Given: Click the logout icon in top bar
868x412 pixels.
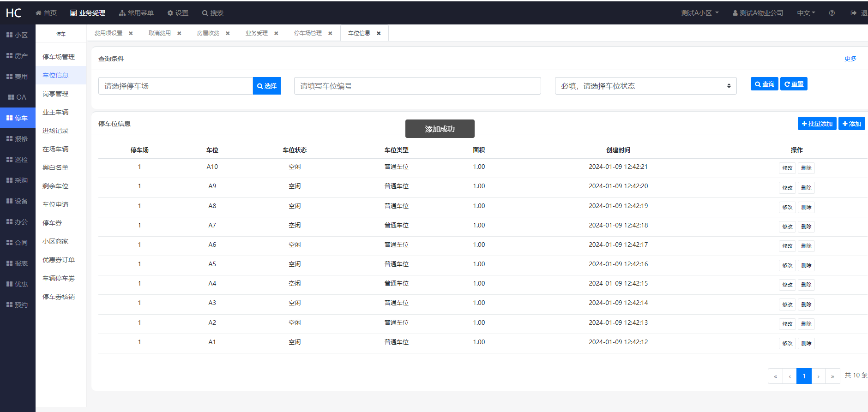Looking at the screenshot, I should coord(854,13).
